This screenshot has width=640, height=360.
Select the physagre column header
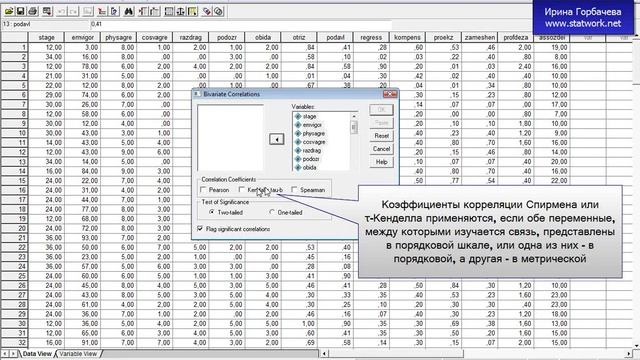pyautogui.click(x=118, y=37)
